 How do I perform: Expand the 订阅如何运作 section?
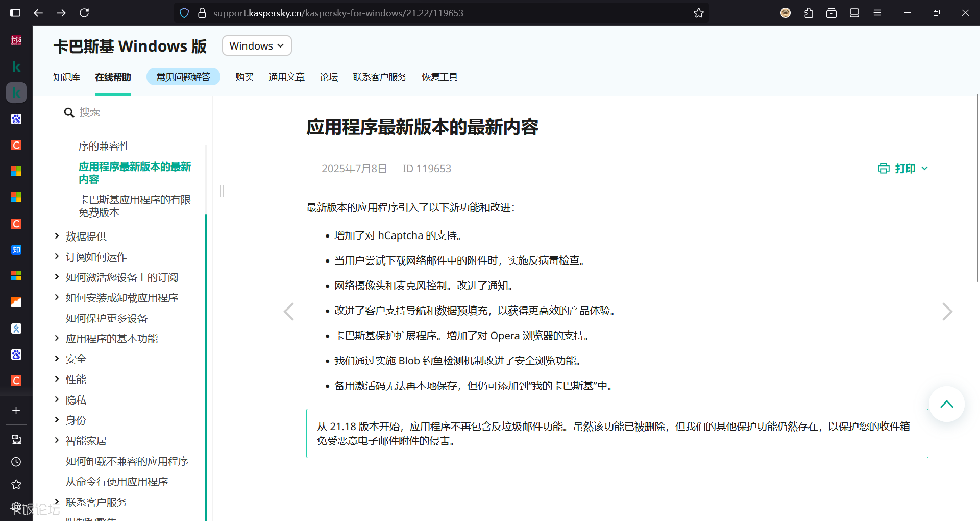[57, 256]
